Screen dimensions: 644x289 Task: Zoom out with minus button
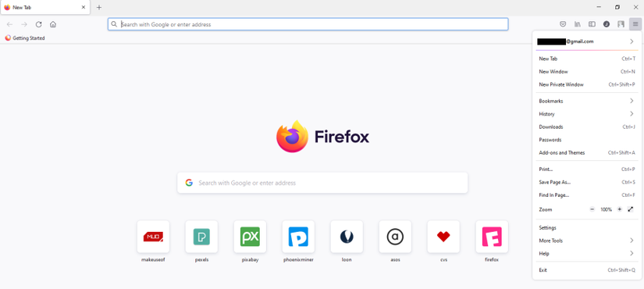pos(592,209)
